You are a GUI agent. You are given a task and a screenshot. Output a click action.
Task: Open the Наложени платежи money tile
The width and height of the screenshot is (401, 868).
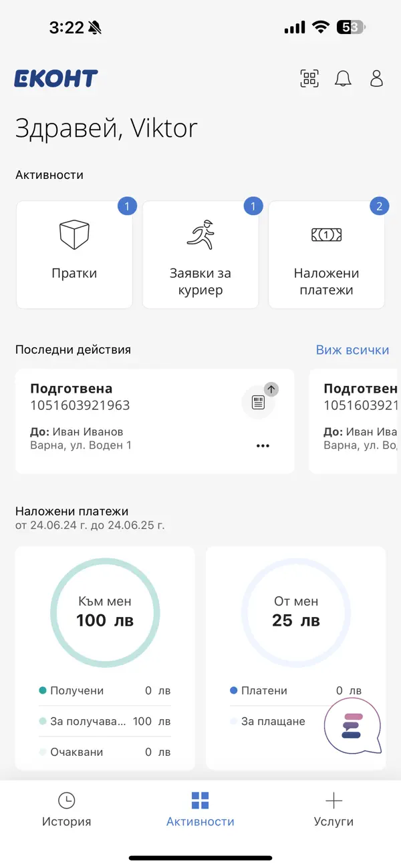pos(327,255)
